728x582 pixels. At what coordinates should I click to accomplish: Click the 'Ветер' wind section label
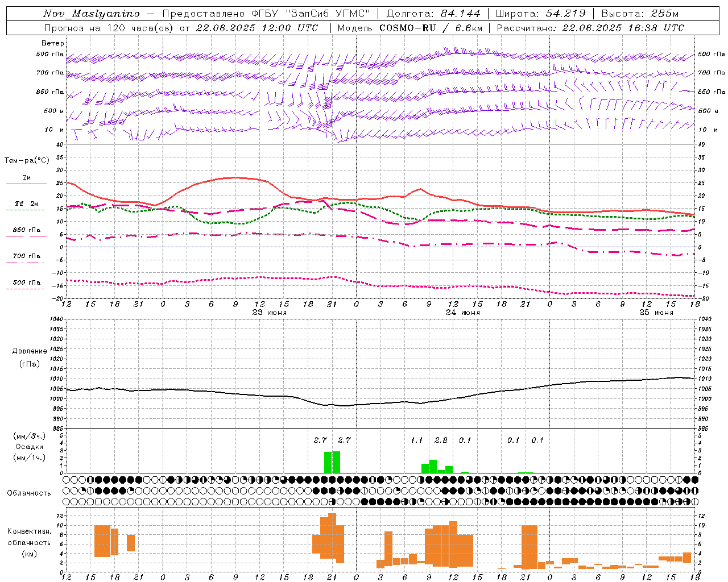tap(53, 43)
